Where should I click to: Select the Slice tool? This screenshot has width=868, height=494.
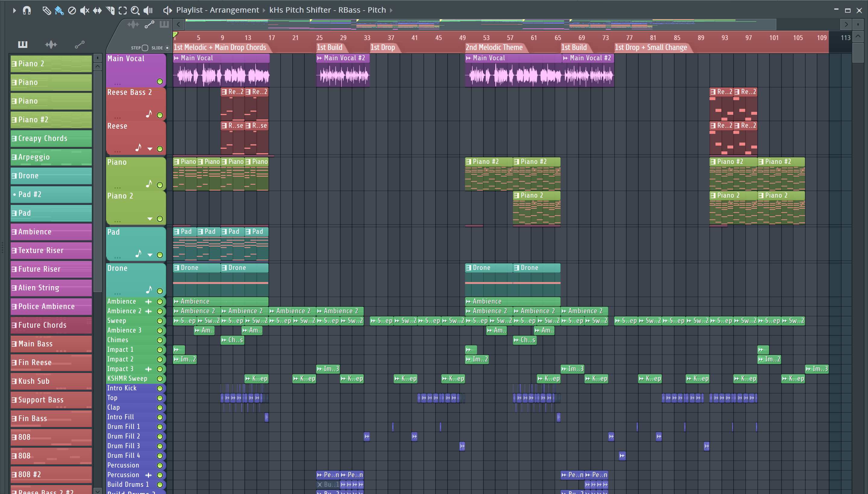coord(110,11)
